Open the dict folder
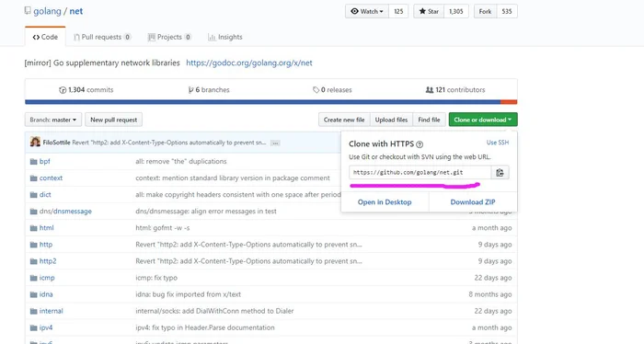The height and width of the screenshot is (344, 644). pyautogui.click(x=45, y=195)
